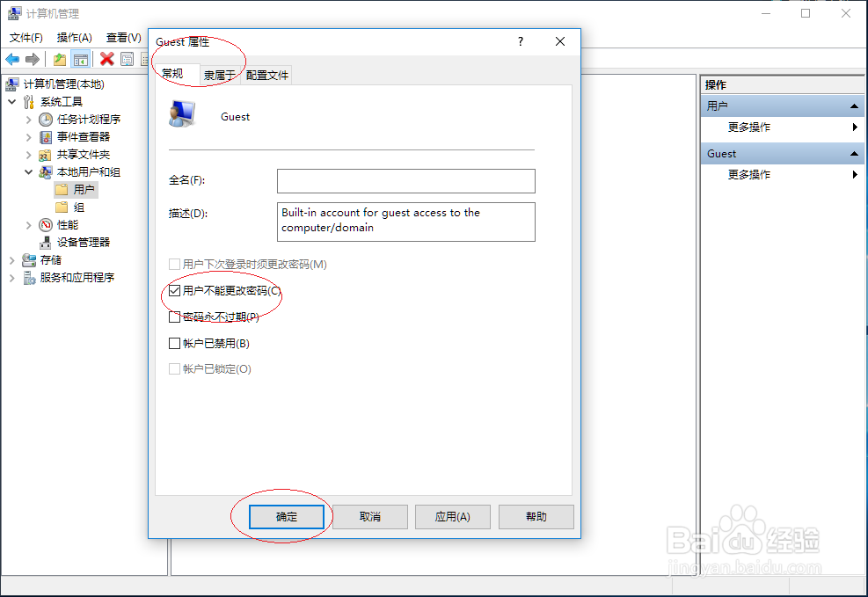868x597 pixels.
Task: Click the Performance icon in the tree
Action: point(46,225)
